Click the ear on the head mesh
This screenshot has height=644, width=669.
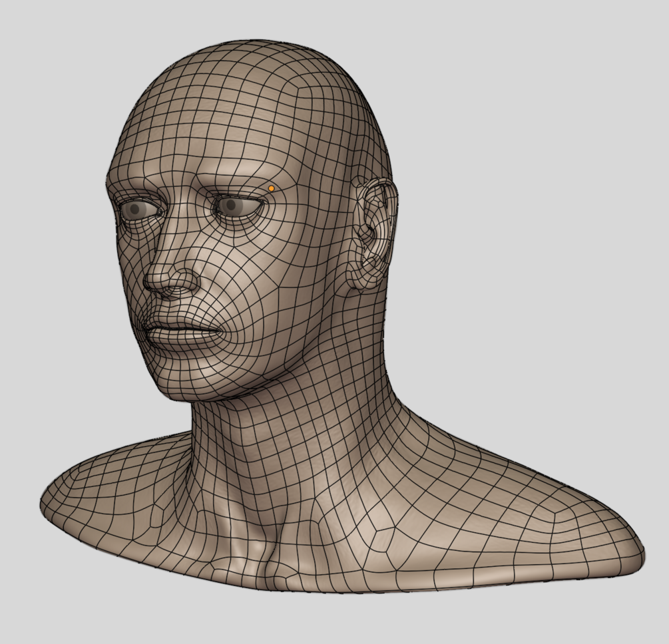pyautogui.click(x=375, y=234)
